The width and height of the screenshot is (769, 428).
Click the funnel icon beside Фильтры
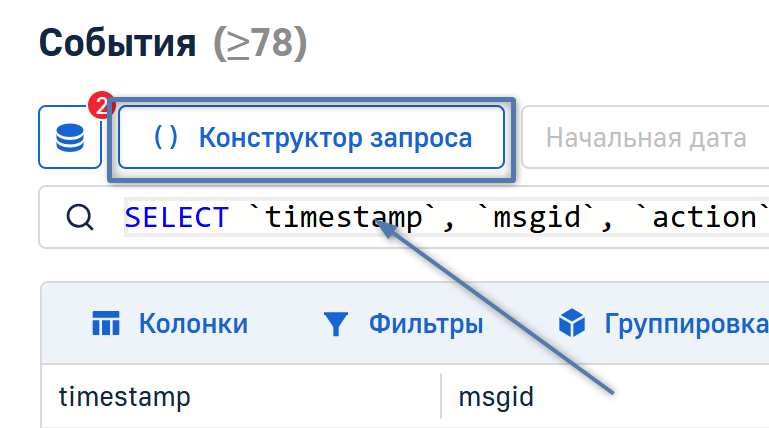coord(336,324)
